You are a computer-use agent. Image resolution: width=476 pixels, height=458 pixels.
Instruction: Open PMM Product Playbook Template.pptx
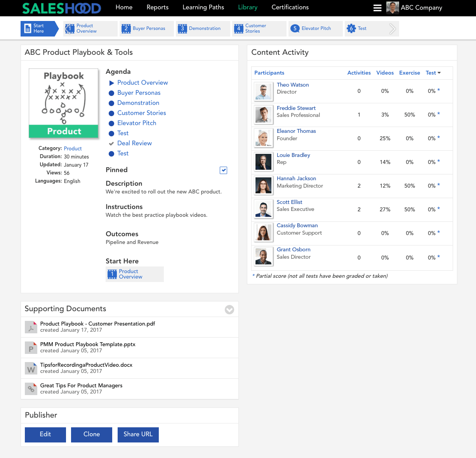(88, 344)
